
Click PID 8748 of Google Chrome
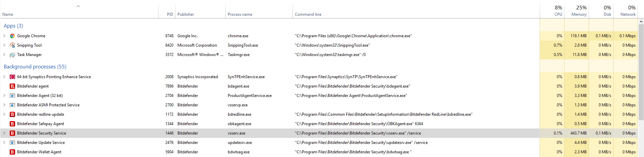[169, 36]
